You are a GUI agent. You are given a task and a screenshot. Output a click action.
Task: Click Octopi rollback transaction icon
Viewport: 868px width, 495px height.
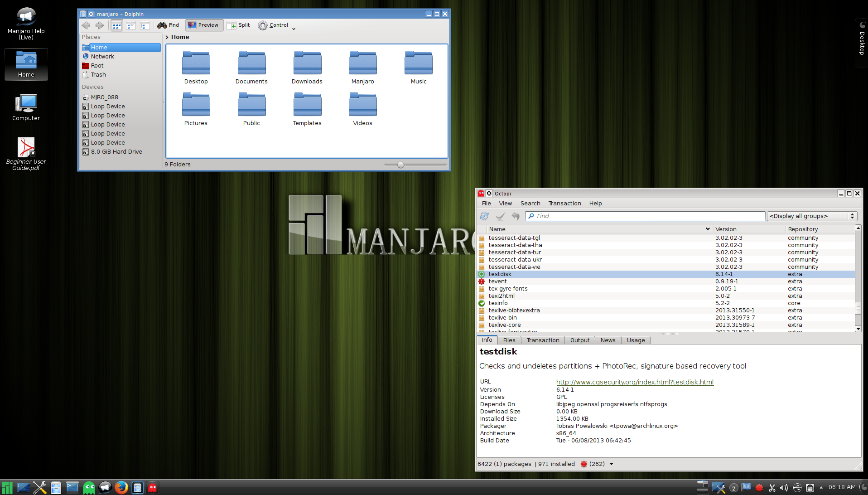tap(516, 216)
